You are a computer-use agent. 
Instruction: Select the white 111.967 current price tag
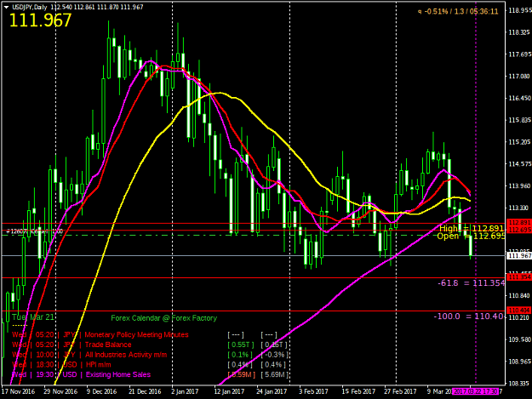point(519,255)
